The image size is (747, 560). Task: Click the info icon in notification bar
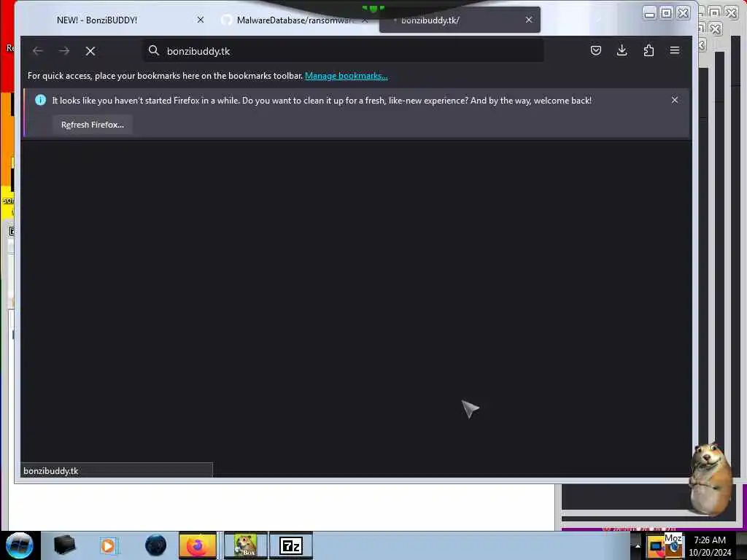[x=41, y=100]
